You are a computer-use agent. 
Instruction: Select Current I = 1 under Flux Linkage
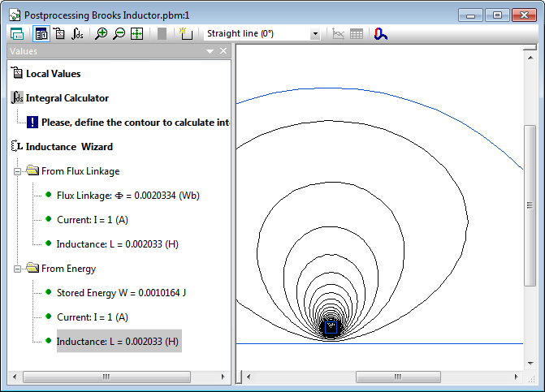pyautogui.click(x=93, y=220)
